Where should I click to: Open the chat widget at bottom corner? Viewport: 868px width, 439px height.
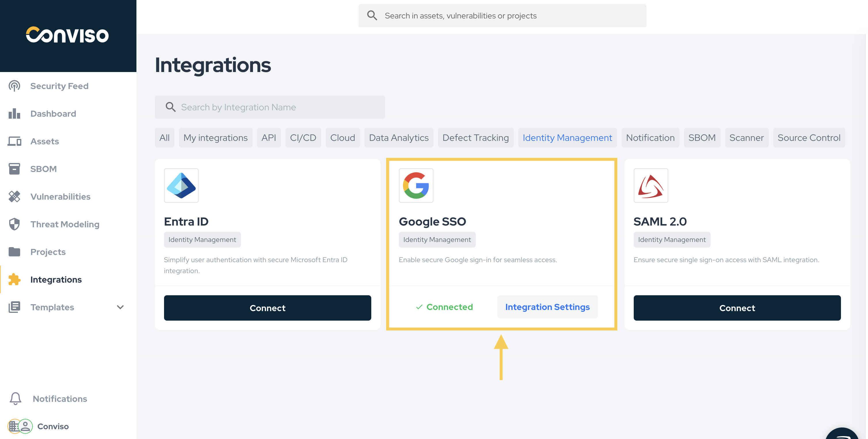[x=842, y=433]
